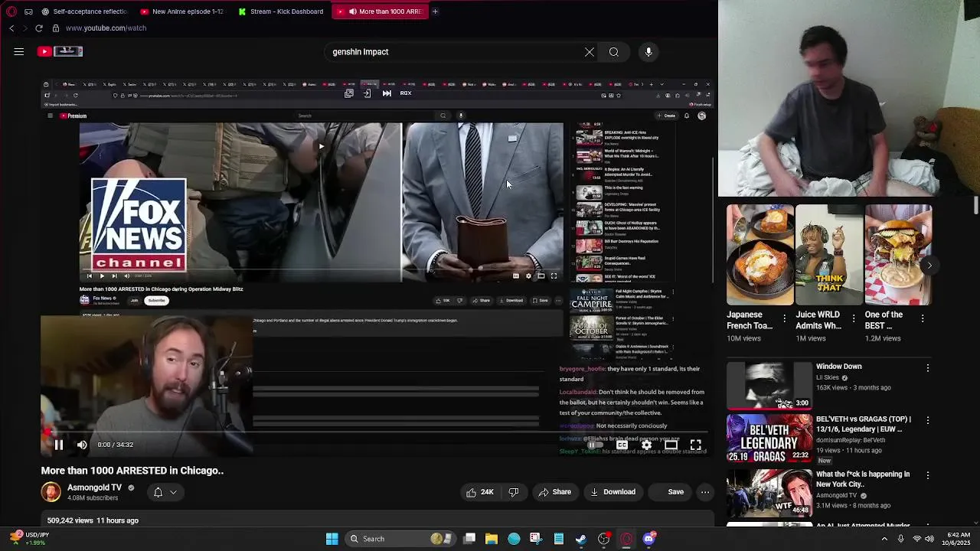
Task: Like the video with 24K likes
Action: click(480, 492)
